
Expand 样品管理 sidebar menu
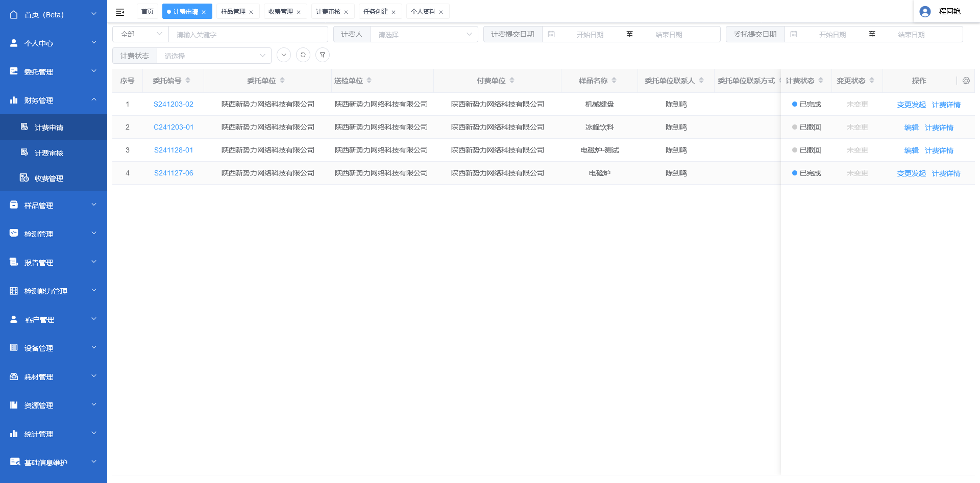point(54,205)
